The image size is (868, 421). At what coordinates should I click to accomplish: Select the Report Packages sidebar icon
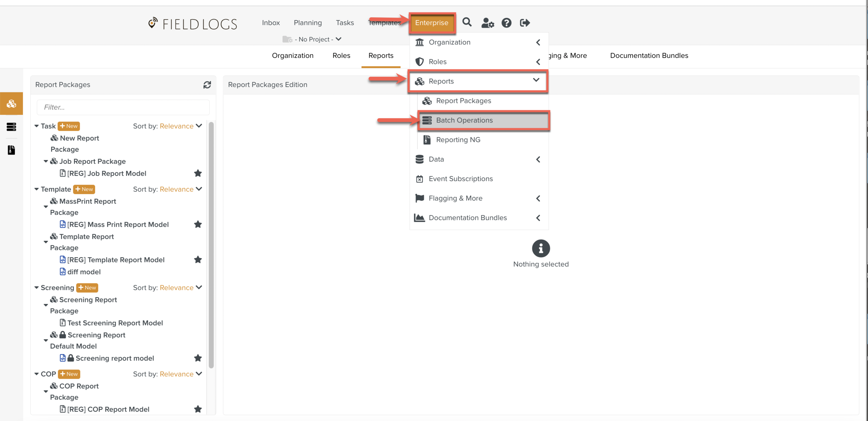[11, 103]
